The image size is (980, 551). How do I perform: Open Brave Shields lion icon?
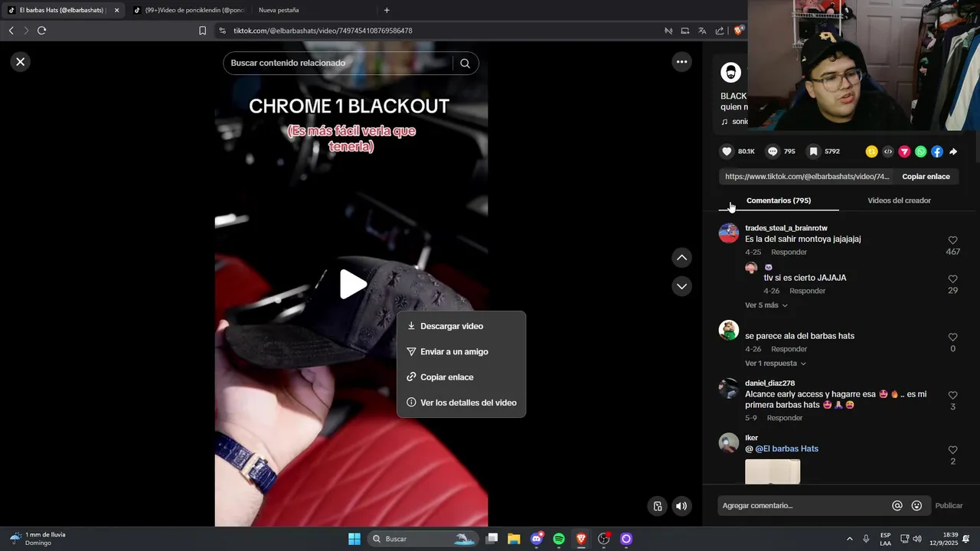[738, 31]
